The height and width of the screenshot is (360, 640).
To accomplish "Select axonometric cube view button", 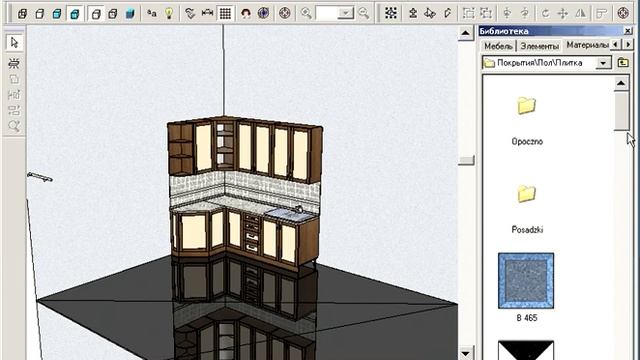I will coord(113,13).
